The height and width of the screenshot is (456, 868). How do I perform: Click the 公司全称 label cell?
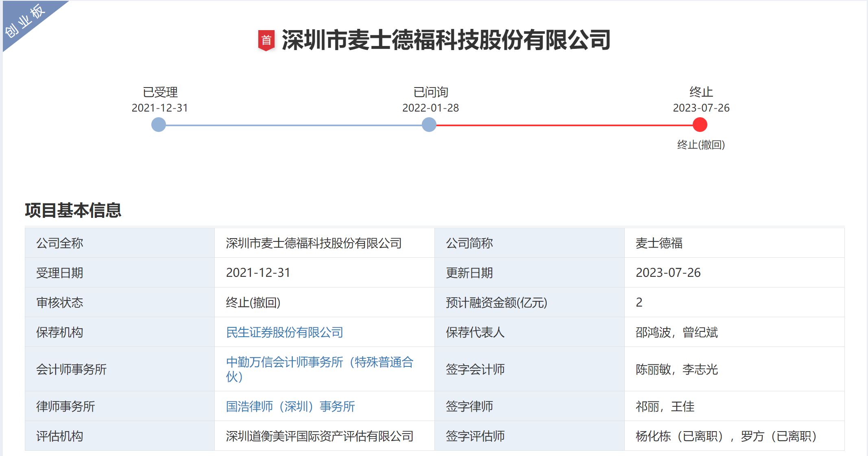120,243
